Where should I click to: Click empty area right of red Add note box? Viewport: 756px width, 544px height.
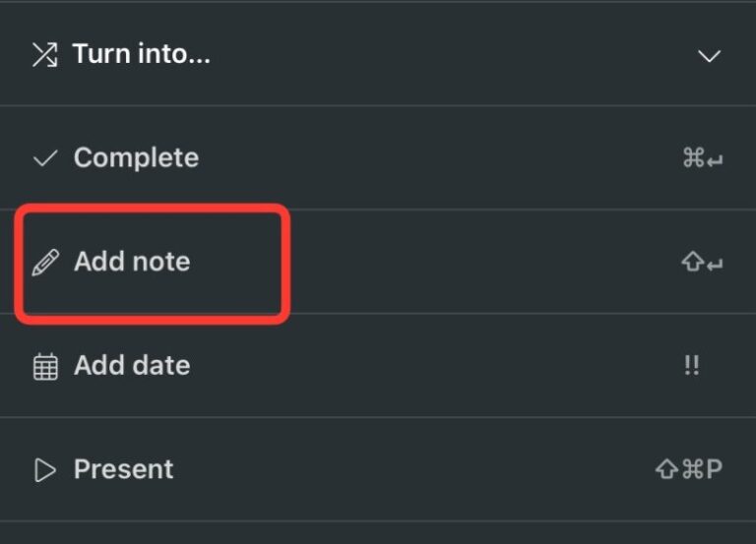tap(472, 263)
